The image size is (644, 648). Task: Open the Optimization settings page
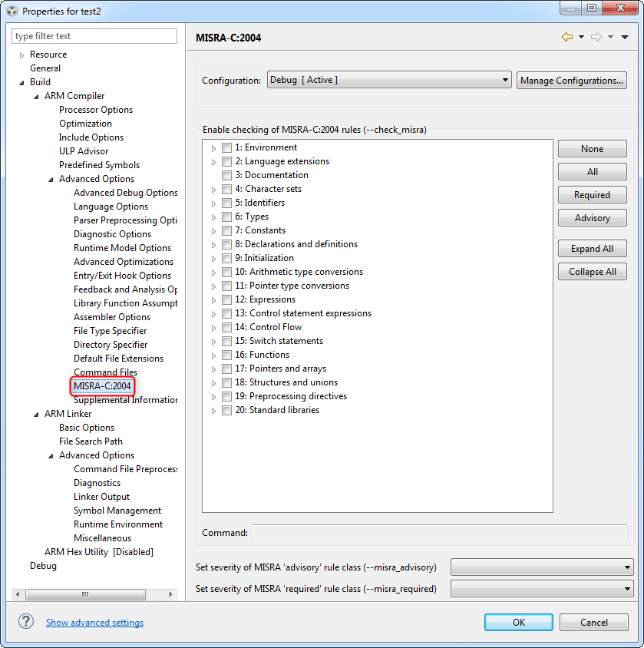tap(85, 124)
